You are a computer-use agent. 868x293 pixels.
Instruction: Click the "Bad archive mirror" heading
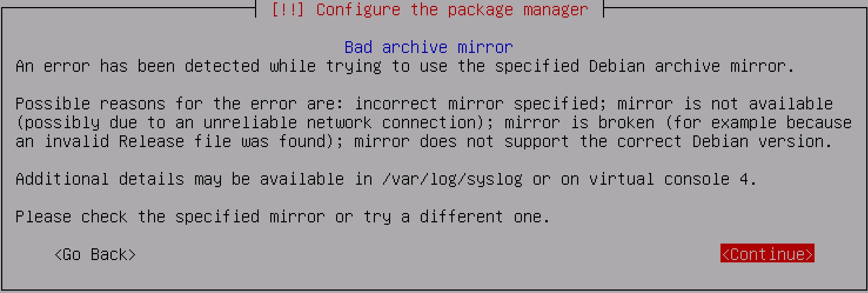tap(428, 47)
